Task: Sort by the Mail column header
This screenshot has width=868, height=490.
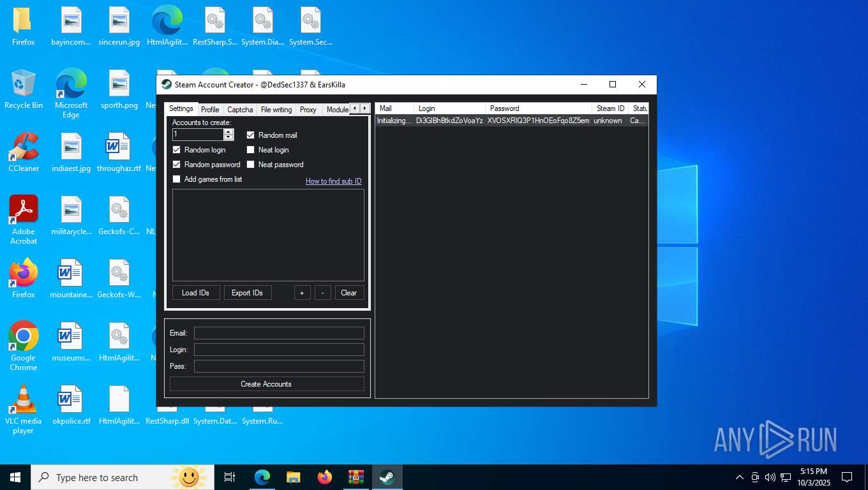Action: 394,108
